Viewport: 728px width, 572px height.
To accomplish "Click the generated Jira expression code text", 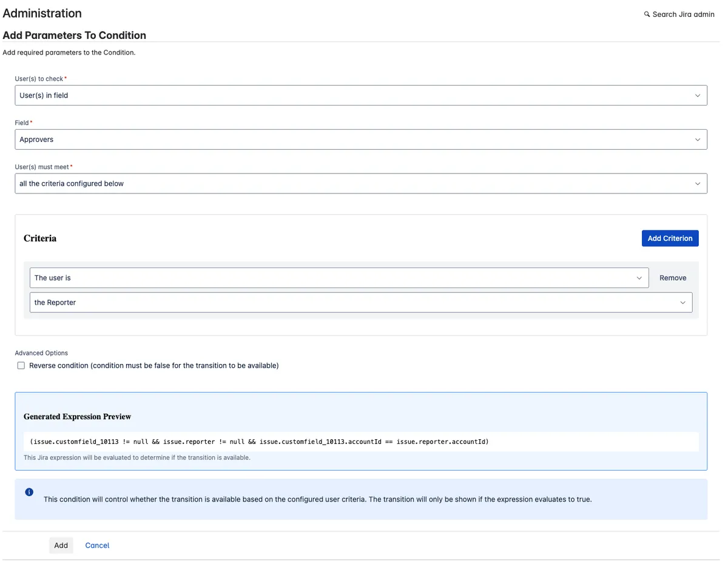I will click(259, 442).
